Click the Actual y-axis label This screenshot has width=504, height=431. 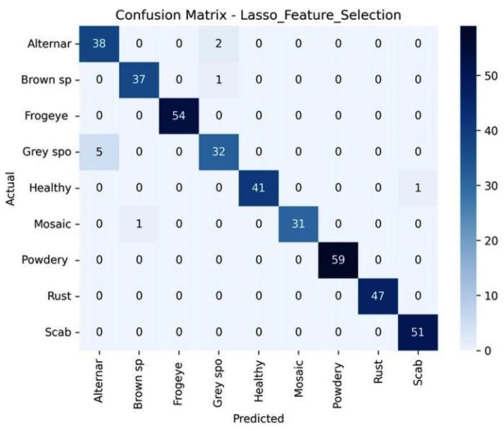[x=11, y=188]
